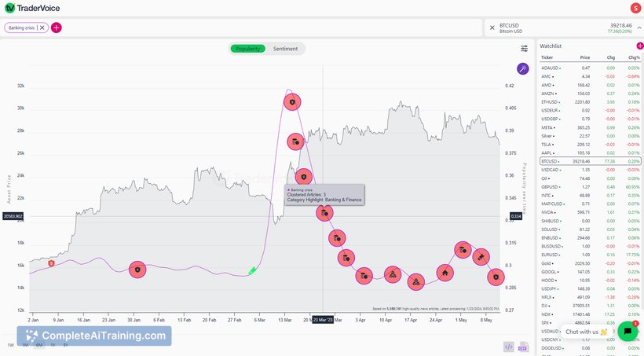Open Gold in the watchlist
Viewport: 644px width, 356px height.
click(x=590, y=263)
